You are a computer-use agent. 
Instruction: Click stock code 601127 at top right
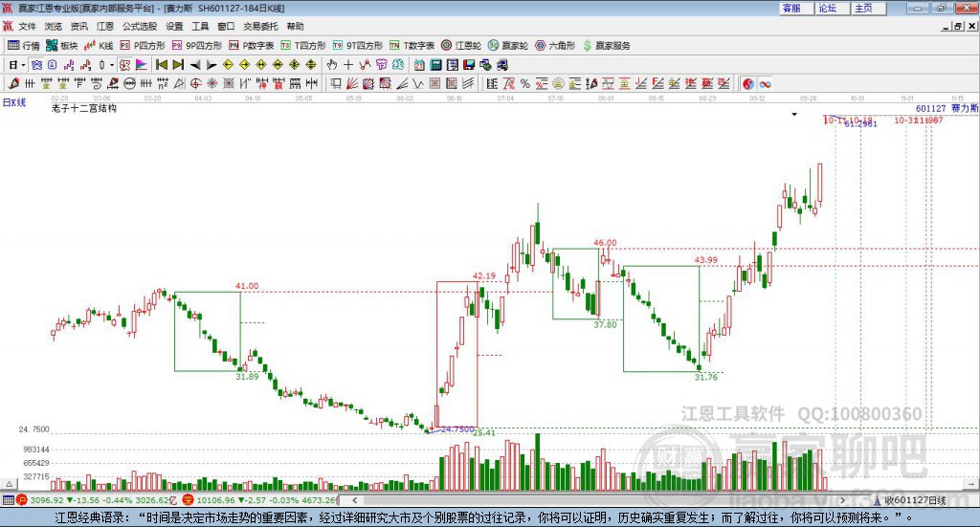(x=930, y=109)
